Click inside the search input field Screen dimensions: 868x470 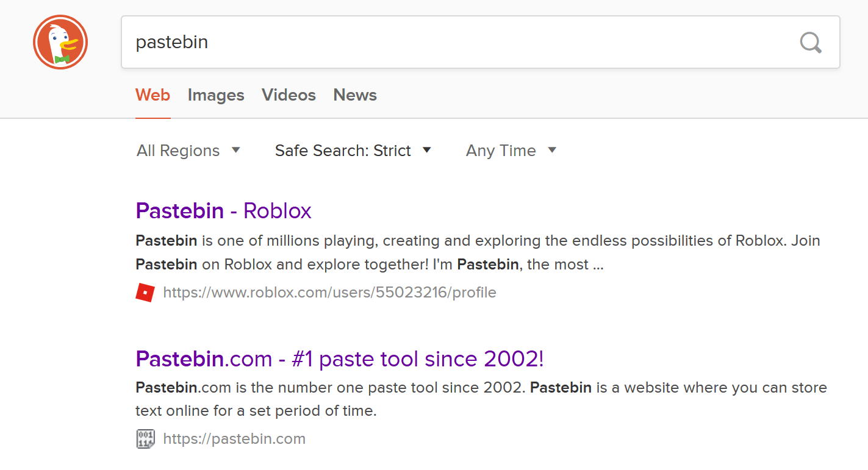(x=427, y=42)
